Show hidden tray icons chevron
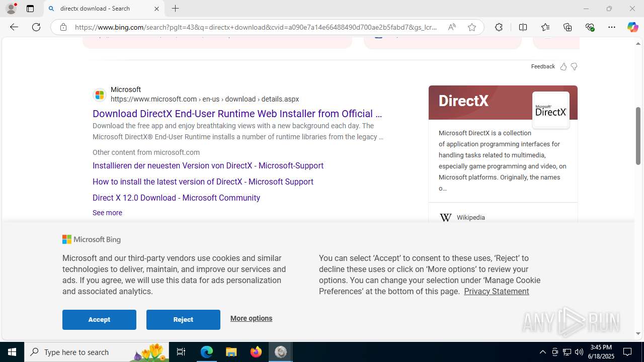The width and height of the screenshot is (644, 362). (x=542, y=352)
